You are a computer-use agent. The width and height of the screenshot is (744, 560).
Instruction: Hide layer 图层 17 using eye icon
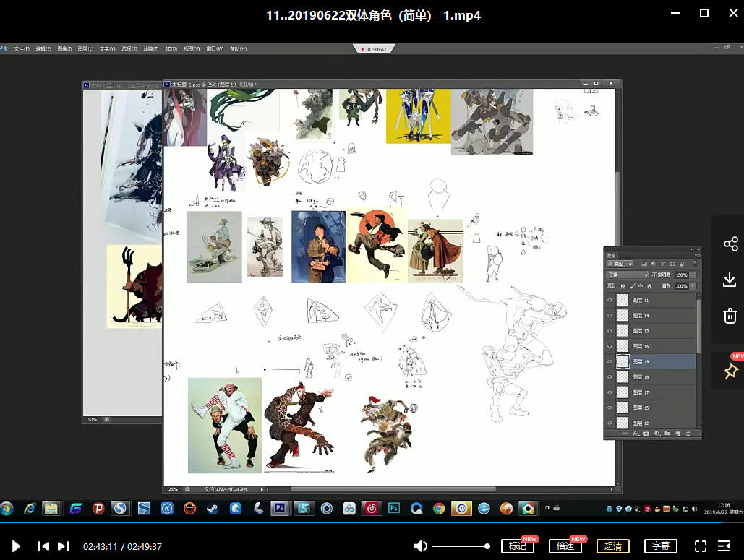point(610,392)
